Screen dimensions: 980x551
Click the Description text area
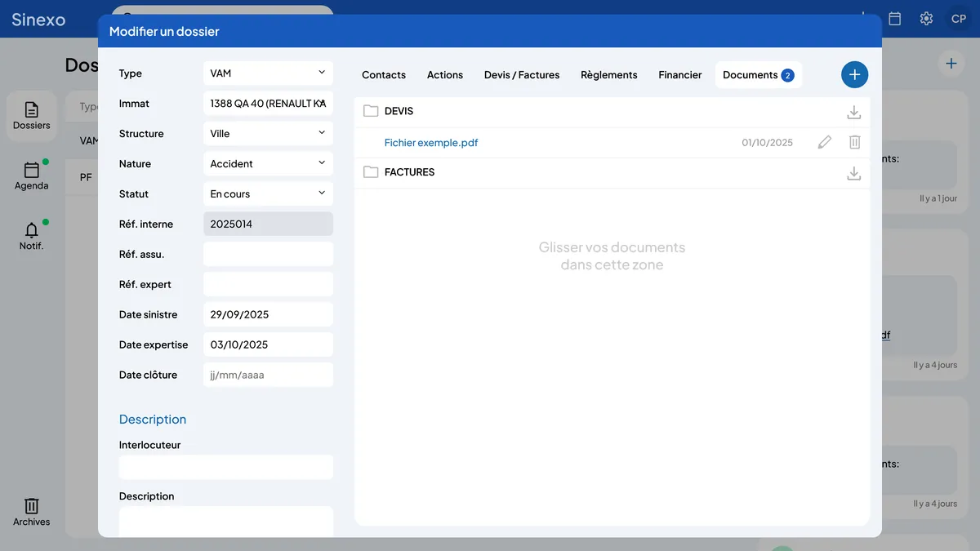pyautogui.click(x=226, y=522)
